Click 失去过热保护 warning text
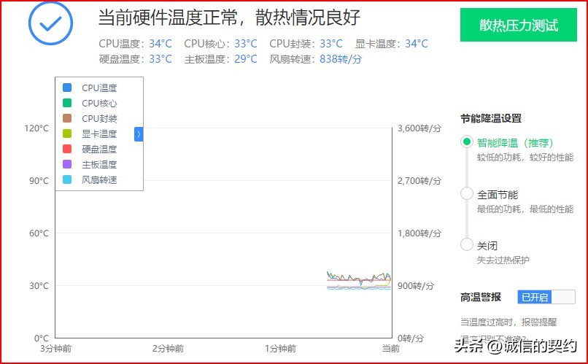The image size is (588, 364). tap(503, 260)
